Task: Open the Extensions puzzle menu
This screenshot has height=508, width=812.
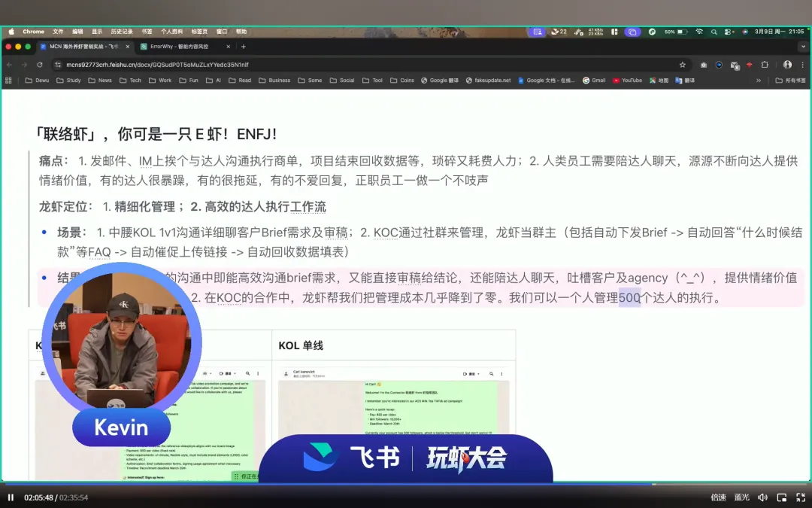Action: pyautogui.click(x=765, y=65)
